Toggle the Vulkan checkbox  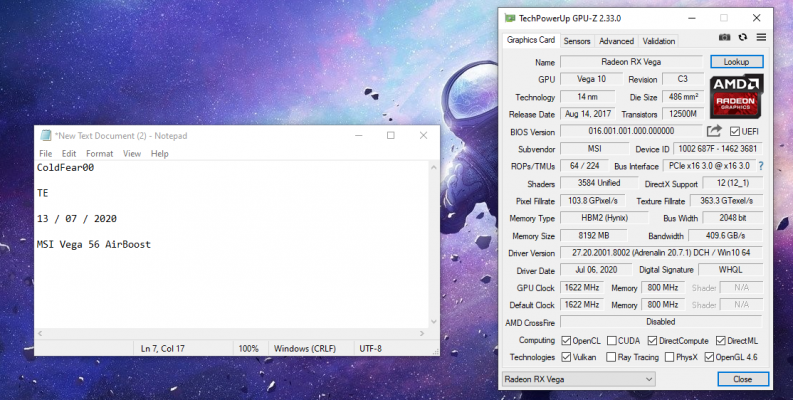point(566,357)
